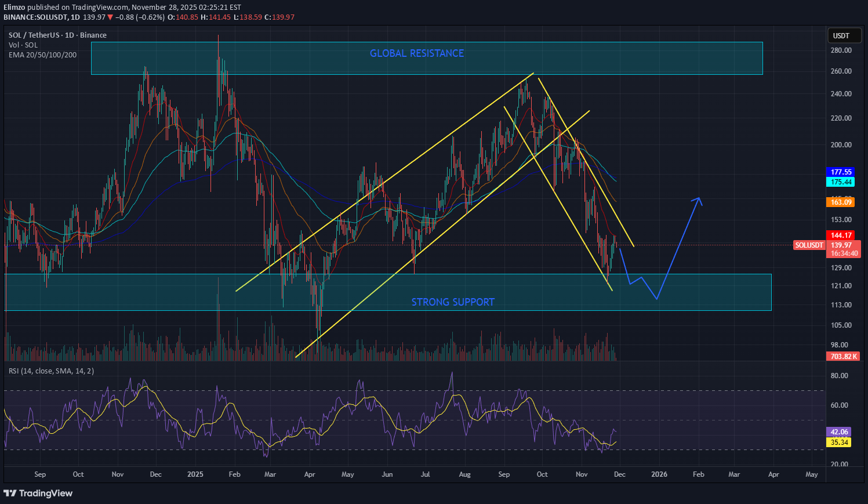Click the yellow 35.34 RSI SMA label
The height and width of the screenshot is (504, 868).
click(x=840, y=443)
